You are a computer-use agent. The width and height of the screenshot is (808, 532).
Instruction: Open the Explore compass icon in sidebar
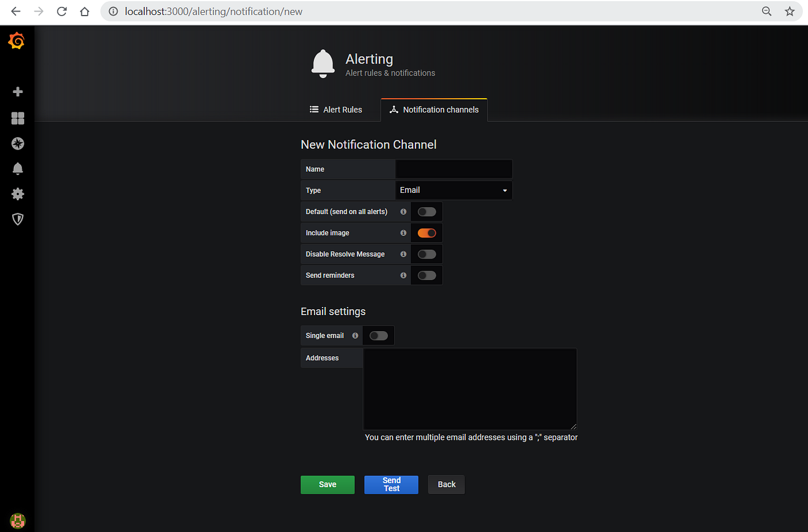click(x=18, y=144)
